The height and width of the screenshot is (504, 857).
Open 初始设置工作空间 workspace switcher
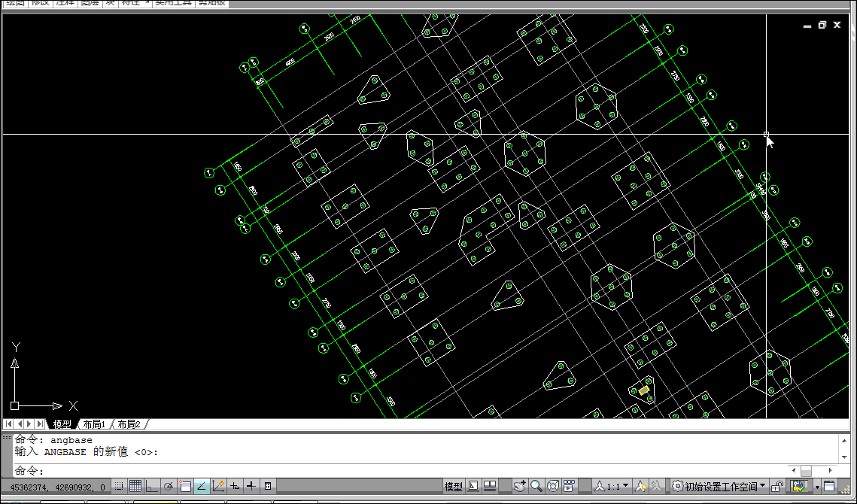(719, 486)
